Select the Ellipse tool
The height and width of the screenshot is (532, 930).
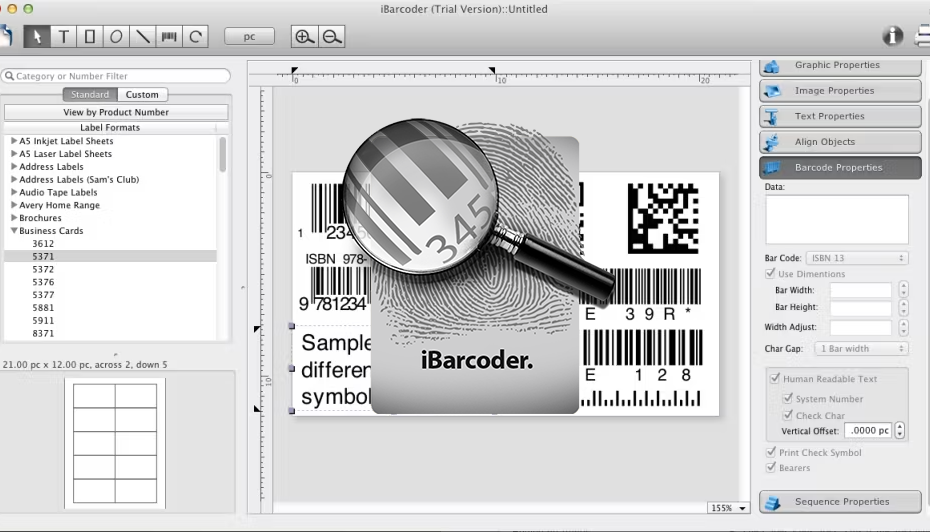116,37
